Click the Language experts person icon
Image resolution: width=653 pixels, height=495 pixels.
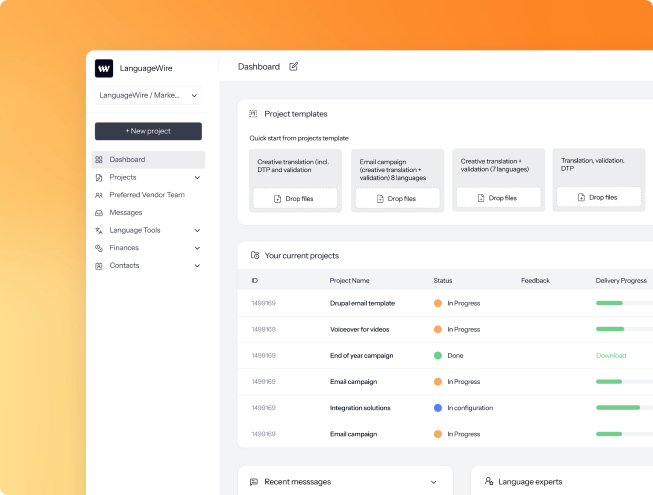pos(489,481)
